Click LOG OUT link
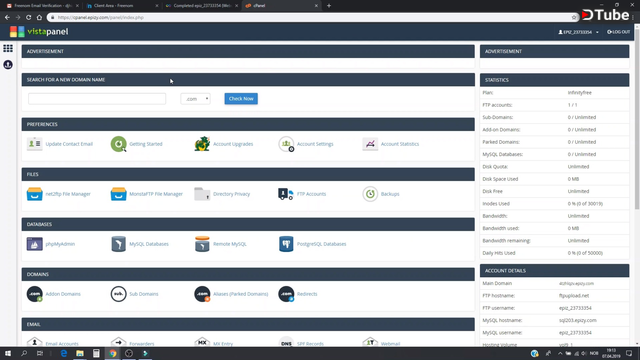The width and height of the screenshot is (640, 360). tap(619, 32)
